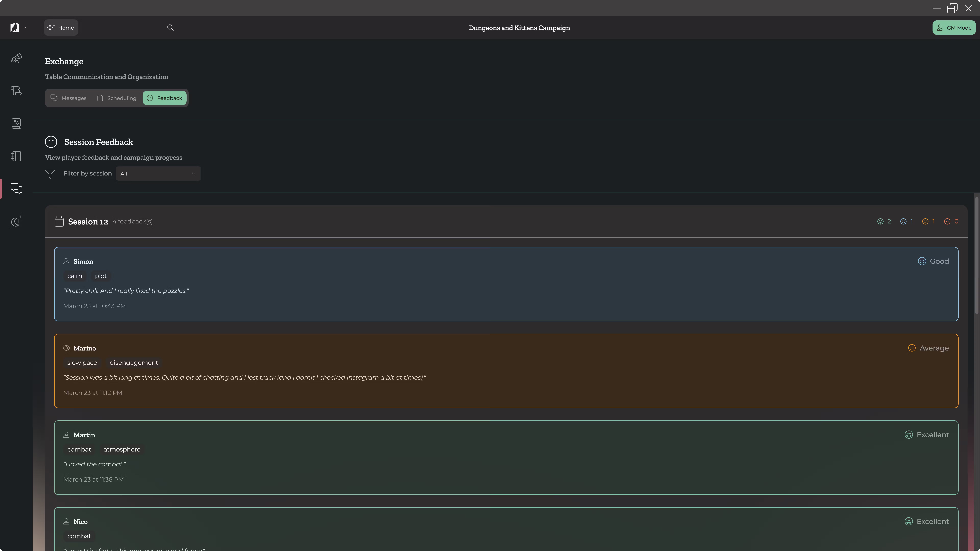Click the funnel filter icon

(x=50, y=174)
